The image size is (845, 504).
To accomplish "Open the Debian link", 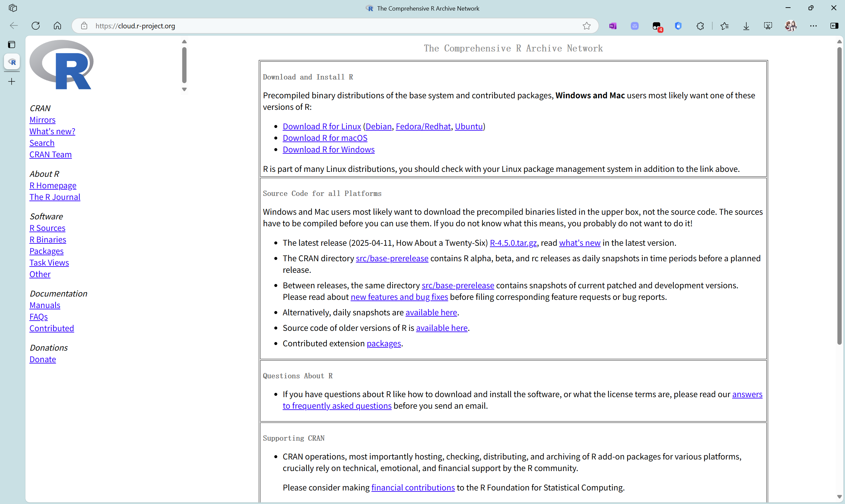I will click(x=379, y=126).
